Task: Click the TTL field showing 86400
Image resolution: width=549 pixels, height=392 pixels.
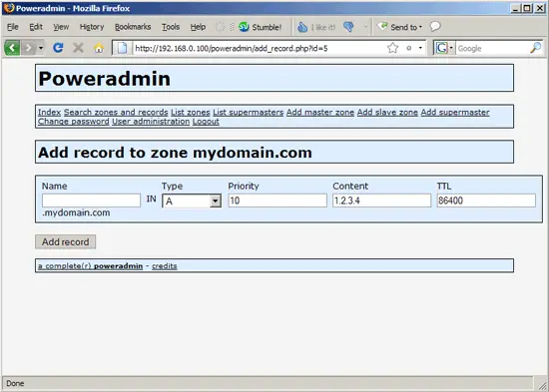Action: (x=486, y=200)
